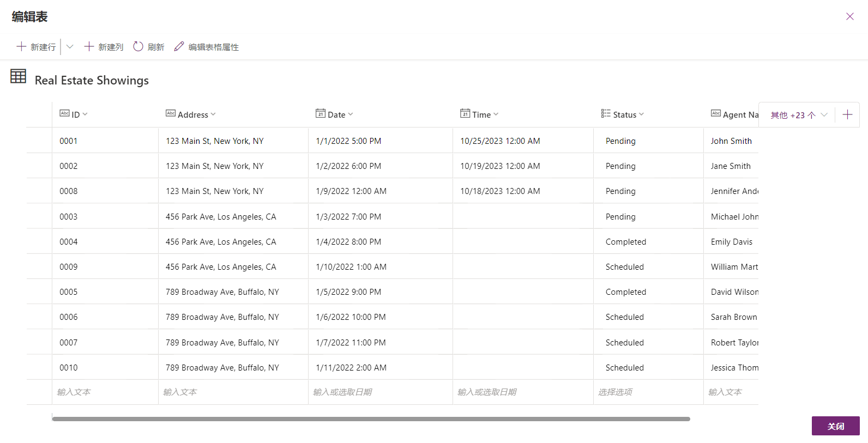Click the horizontal scrollbar under the table
The height and width of the screenshot is (443, 868).
(x=371, y=419)
